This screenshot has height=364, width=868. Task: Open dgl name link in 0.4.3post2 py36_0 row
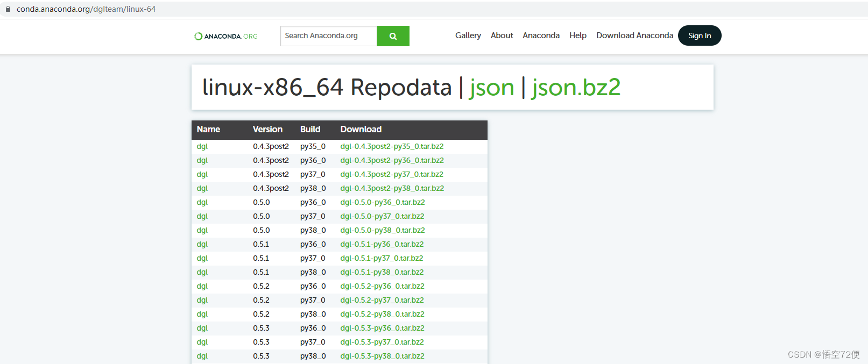(202, 160)
